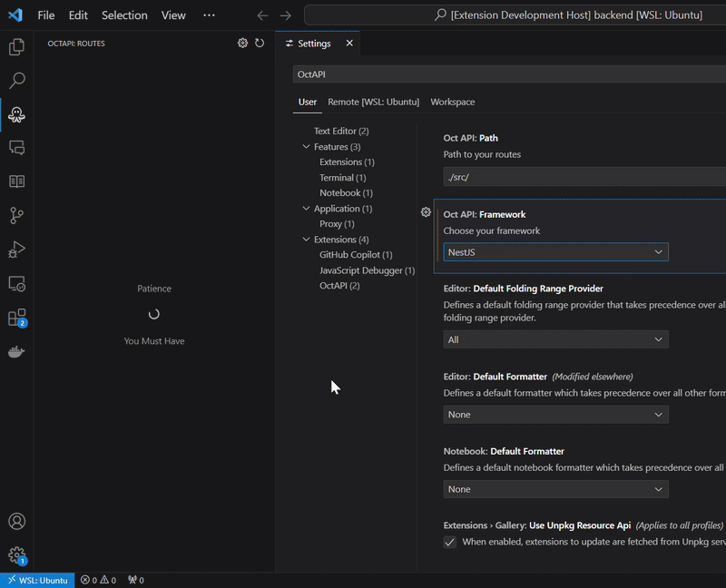Open the Oct API Framework dropdown
This screenshot has height=588, width=726.
[555, 252]
